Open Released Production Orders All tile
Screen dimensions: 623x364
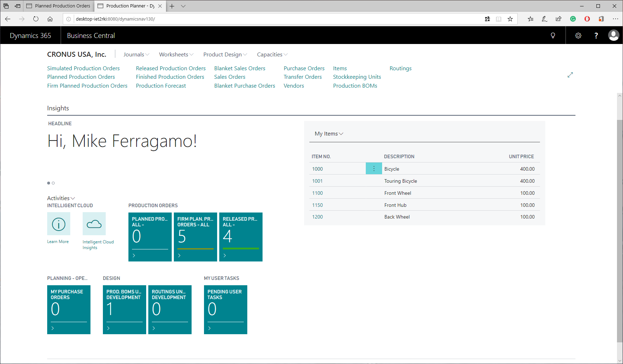[x=241, y=237]
